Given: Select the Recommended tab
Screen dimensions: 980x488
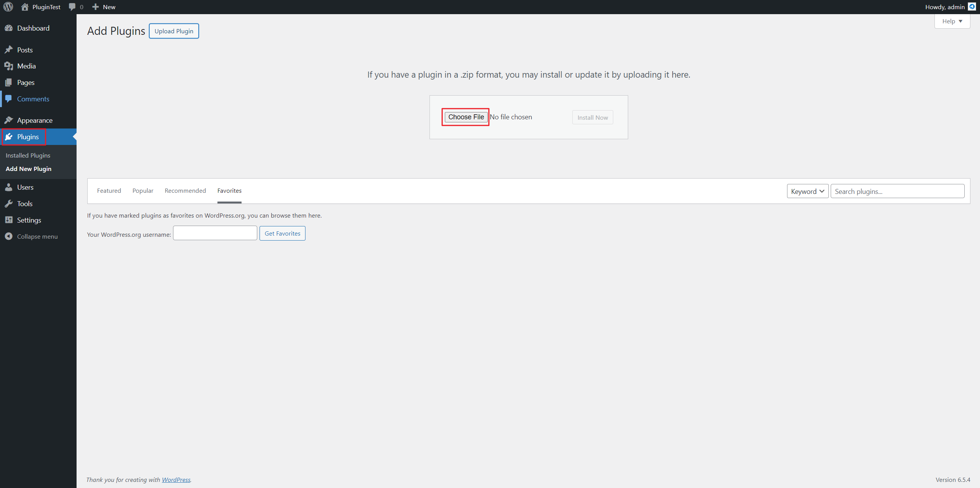Looking at the screenshot, I should [185, 191].
